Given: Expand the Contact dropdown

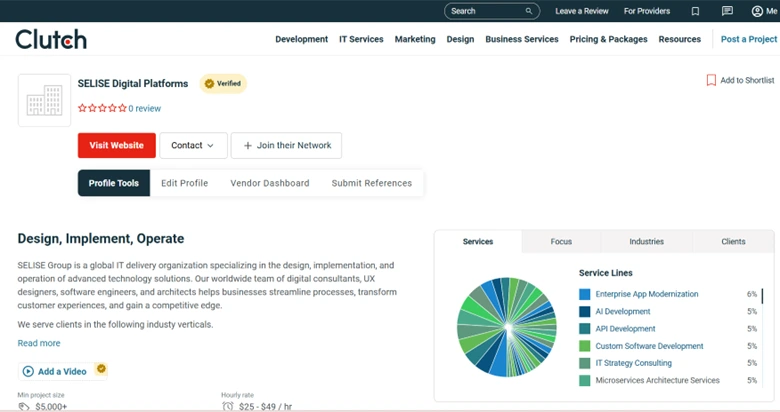Looking at the screenshot, I should tap(193, 145).
